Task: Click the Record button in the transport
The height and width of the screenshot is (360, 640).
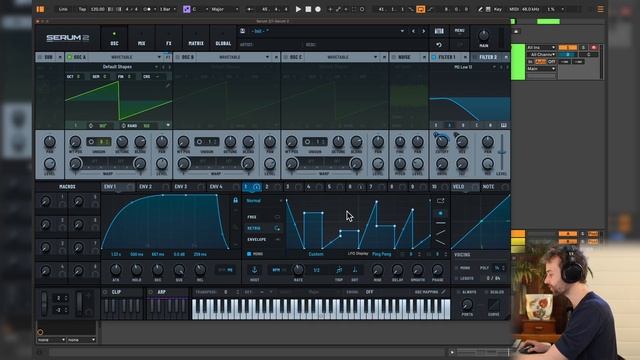Action: point(318,9)
